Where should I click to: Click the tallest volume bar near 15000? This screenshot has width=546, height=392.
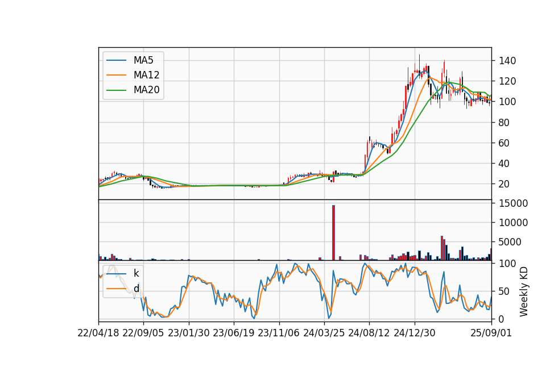333,233
